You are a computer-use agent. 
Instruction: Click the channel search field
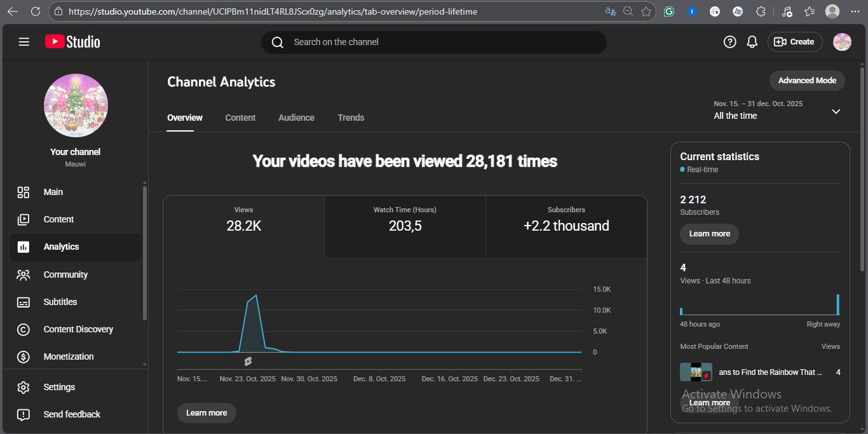pos(433,42)
